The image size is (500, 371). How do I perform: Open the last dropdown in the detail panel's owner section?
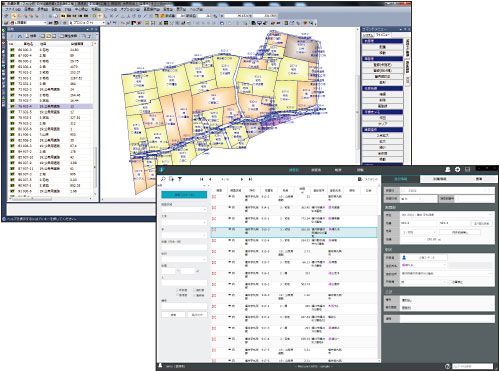pyautogui.click(x=423, y=282)
